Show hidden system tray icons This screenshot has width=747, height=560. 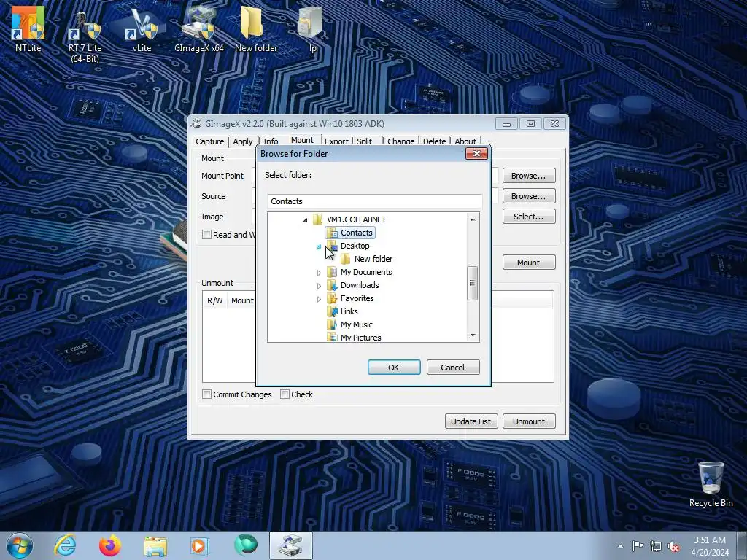pyautogui.click(x=620, y=546)
